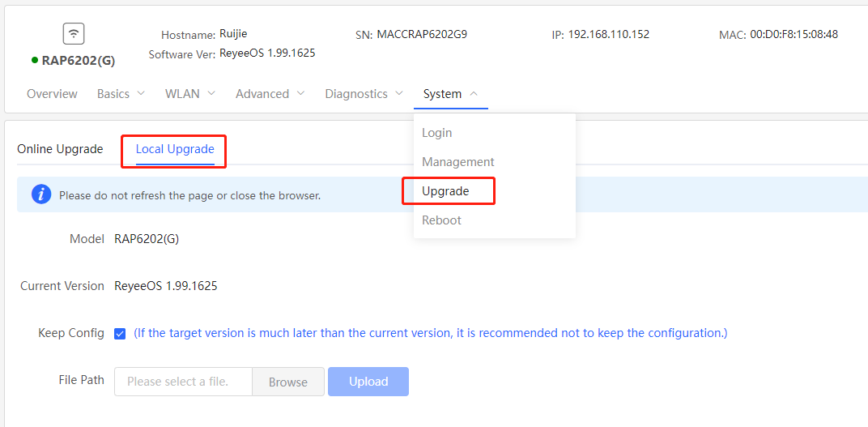Click the RAP6202(G) device name

pyautogui.click(x=79, y=61)
